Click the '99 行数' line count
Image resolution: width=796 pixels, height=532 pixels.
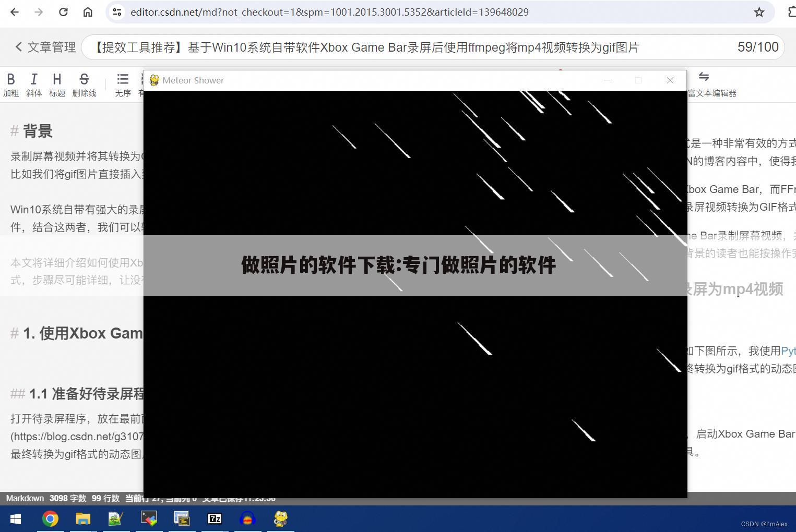click(x=105, y=498)
